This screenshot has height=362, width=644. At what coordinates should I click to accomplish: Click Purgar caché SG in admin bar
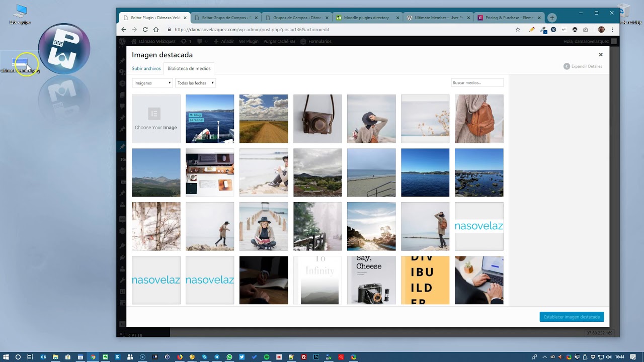280,41
